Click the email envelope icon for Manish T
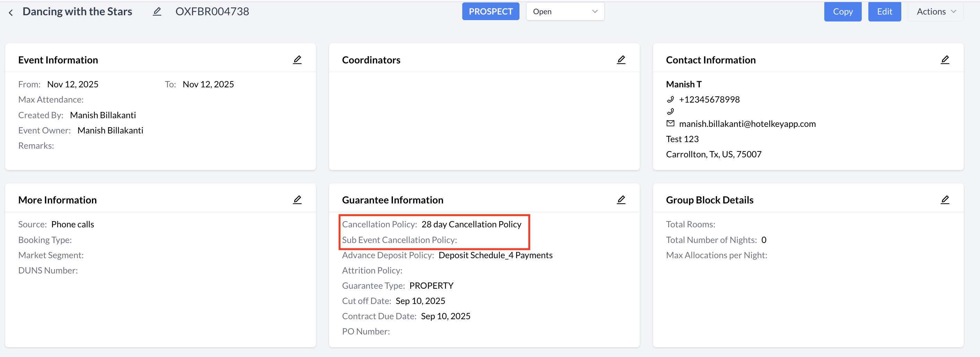This screenshot has width=980, height=357. click(x=670, y=123)
